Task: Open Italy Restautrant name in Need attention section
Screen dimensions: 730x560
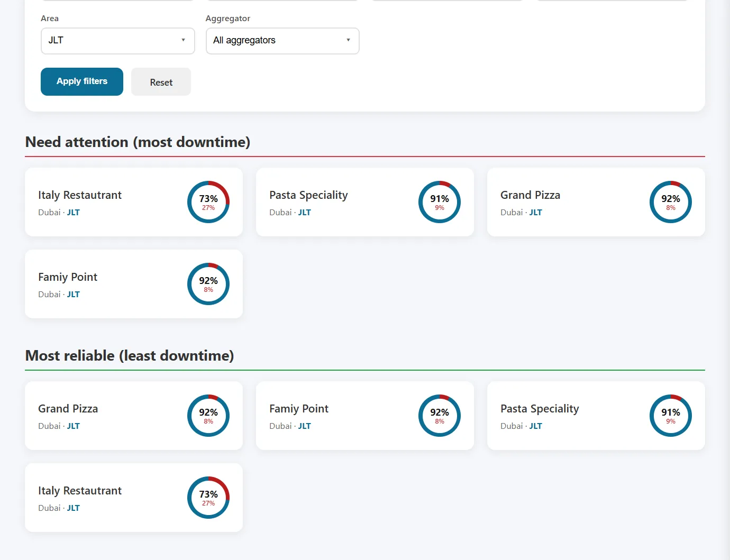Action: coord(80,195)
